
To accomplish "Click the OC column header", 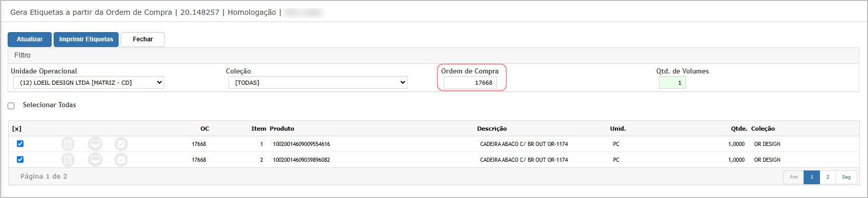I will point(204,129).
